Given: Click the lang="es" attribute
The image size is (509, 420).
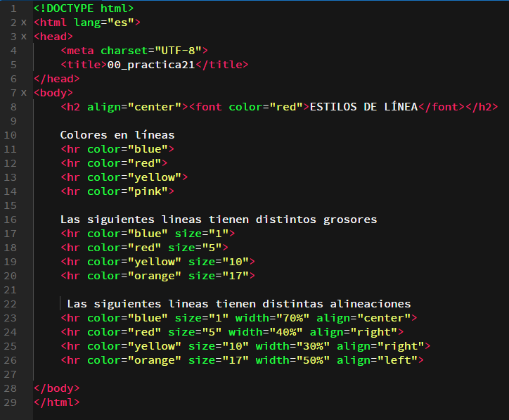Looking at the screenshot, I should coord(104,23).
